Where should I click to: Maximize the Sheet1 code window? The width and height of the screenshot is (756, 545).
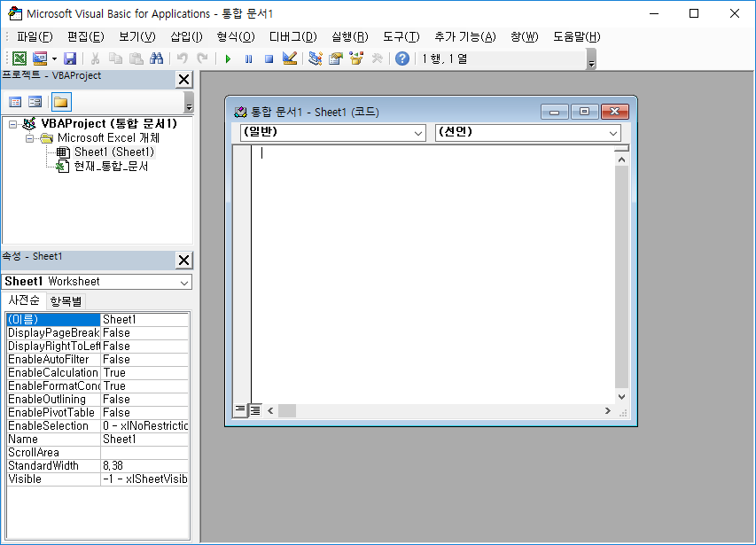584,112
